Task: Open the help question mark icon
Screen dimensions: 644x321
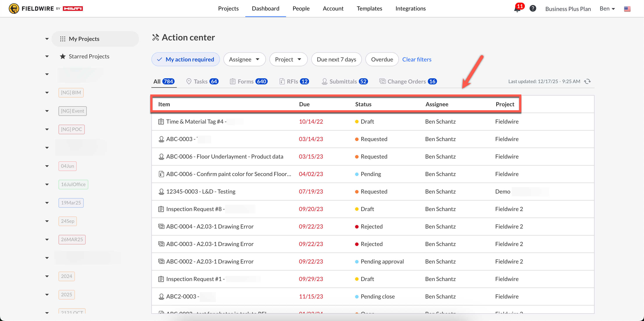Action: 533,9
